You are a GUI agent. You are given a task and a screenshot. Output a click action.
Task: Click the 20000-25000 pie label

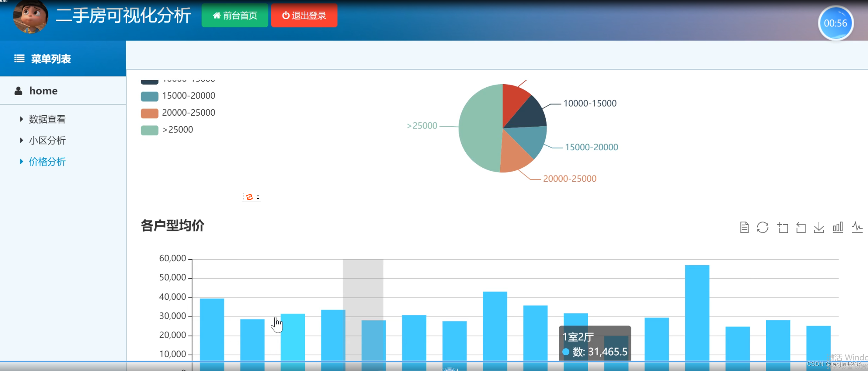[570, 179]
